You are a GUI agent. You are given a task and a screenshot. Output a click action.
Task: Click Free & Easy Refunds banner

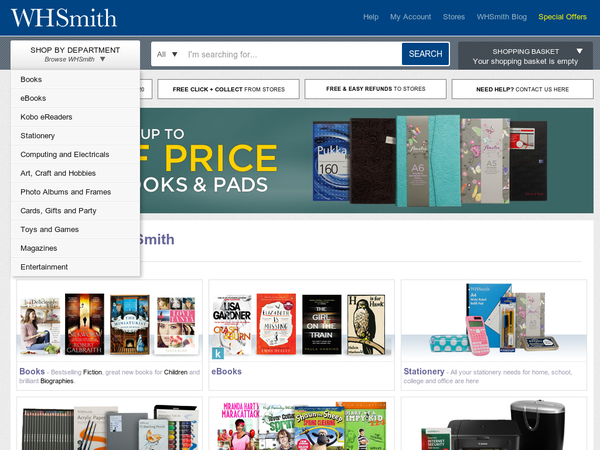coord(375,89)
